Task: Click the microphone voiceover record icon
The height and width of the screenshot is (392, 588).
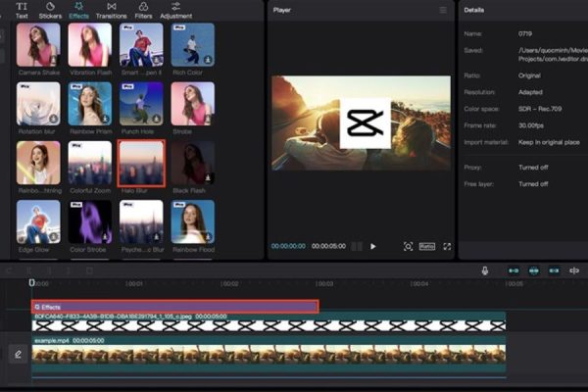Action: pyautogui.click(x=484, y=270)
